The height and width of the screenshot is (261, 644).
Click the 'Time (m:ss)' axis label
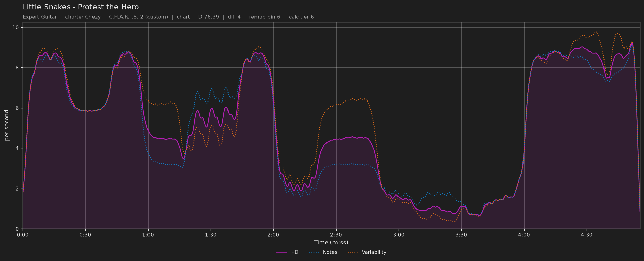331,242
